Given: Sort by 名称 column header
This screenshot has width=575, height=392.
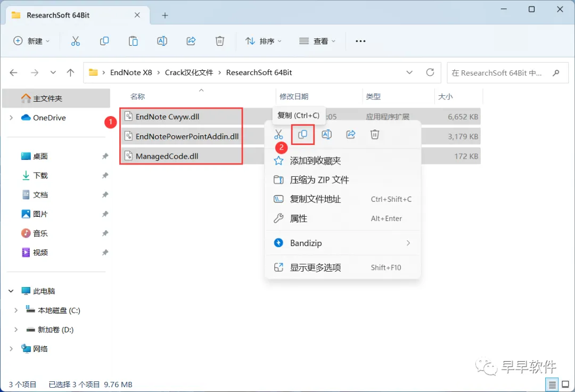Looking at the screenshot, I should click(x=137, y=97).
